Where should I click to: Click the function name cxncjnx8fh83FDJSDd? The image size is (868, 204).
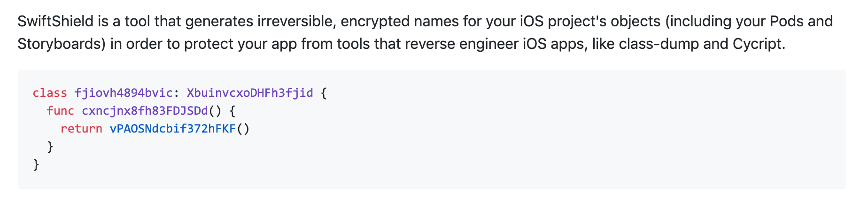[145, 111]
